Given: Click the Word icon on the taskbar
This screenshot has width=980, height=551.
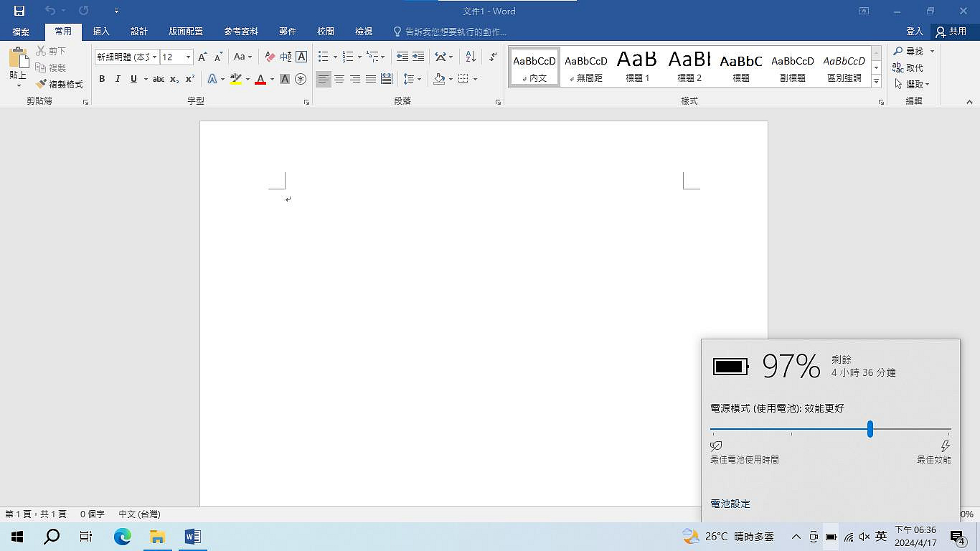Looking at the screenshot, I should [x=192, y=537].
